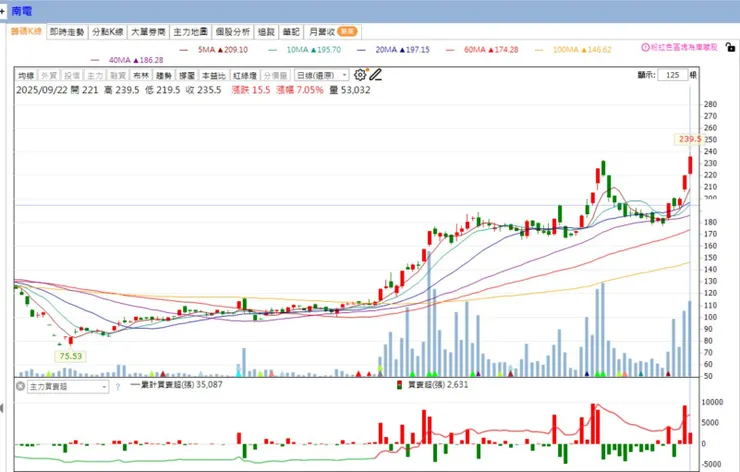This screenshot has height=472, width=740.
Task: Click the pink info circle icon
Action: [x=645, y=47]
